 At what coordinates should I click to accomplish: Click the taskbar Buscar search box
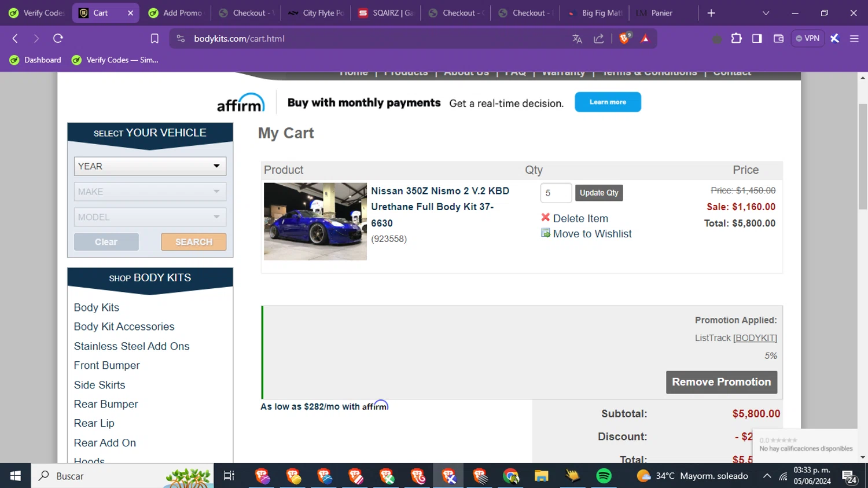pos(122,476)
